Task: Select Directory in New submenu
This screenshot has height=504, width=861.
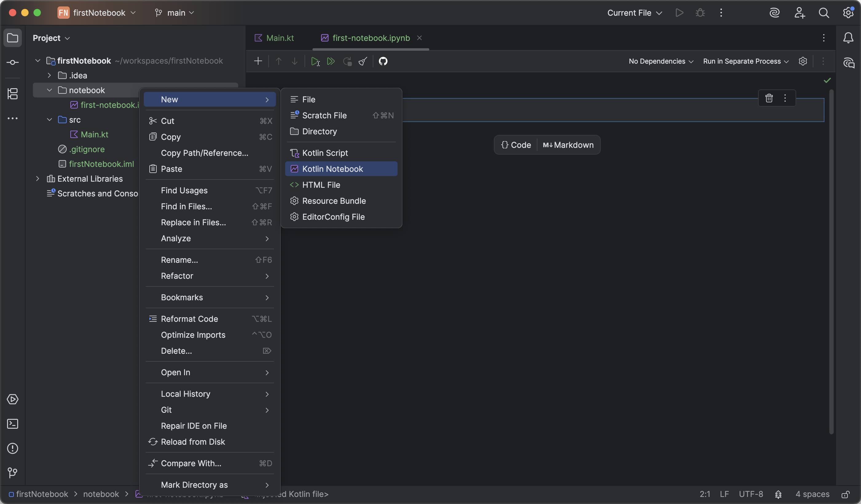Action: coord(341,131)
